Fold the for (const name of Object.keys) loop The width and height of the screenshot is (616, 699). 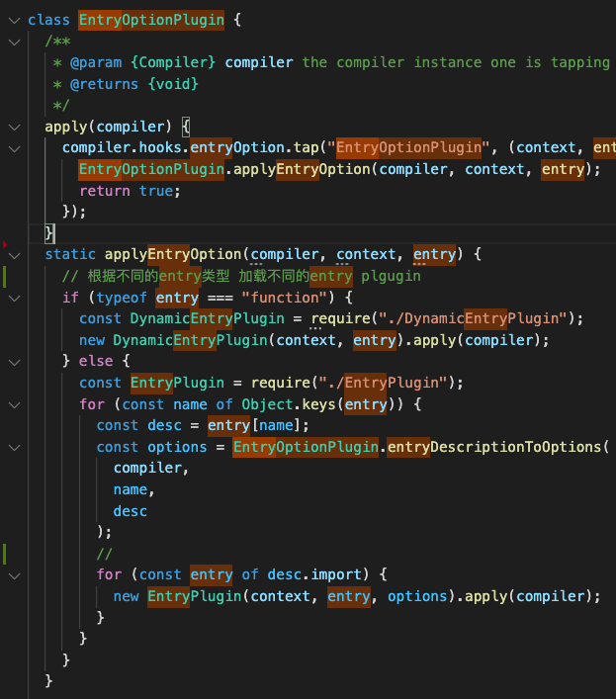pos(14,405)
